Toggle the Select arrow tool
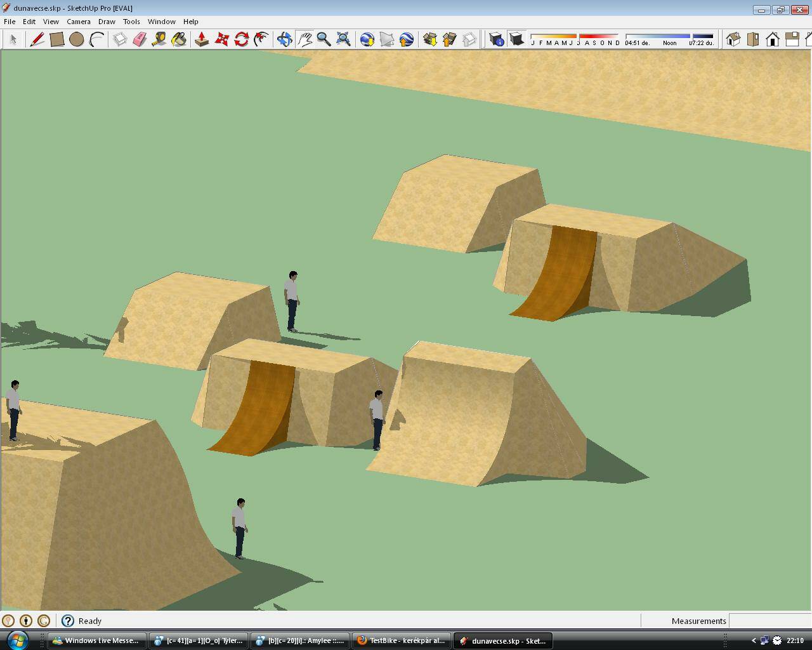 13,39
